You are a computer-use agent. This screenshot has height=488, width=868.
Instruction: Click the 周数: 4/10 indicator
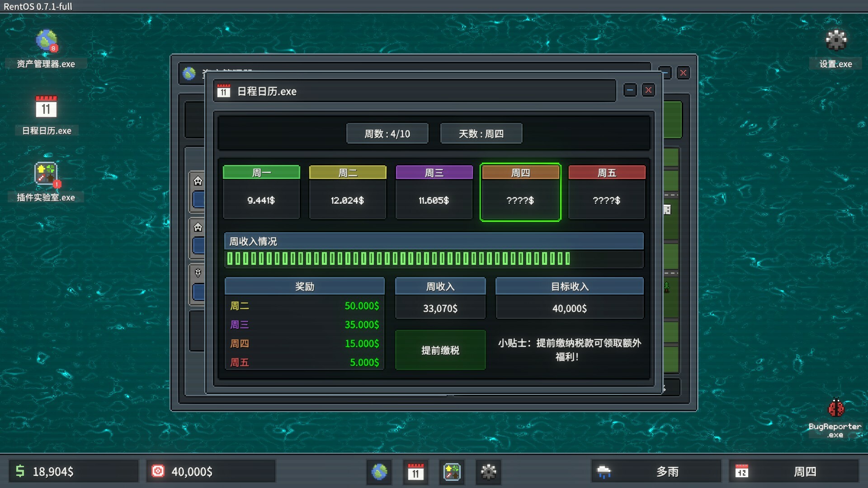click(387, 134)
